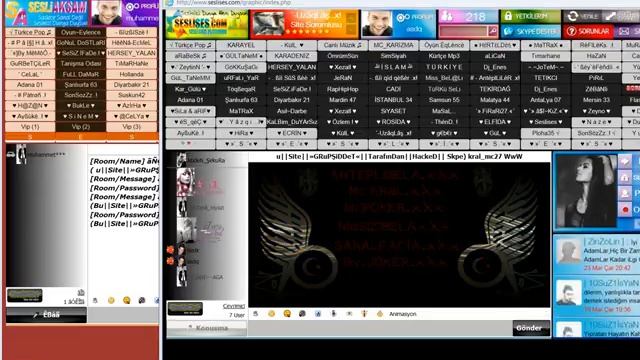This screenshot has height=360, width=640.
Task: Join the TEKİRDAĞ room
Action: click(x=495, y=89)
